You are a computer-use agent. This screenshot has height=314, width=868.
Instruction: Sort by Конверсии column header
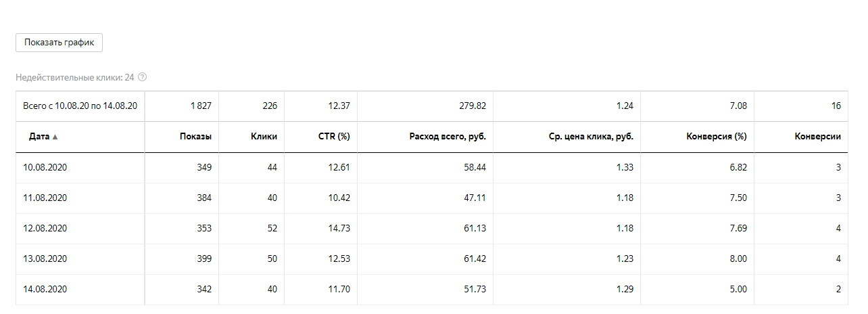click(818, 137)
